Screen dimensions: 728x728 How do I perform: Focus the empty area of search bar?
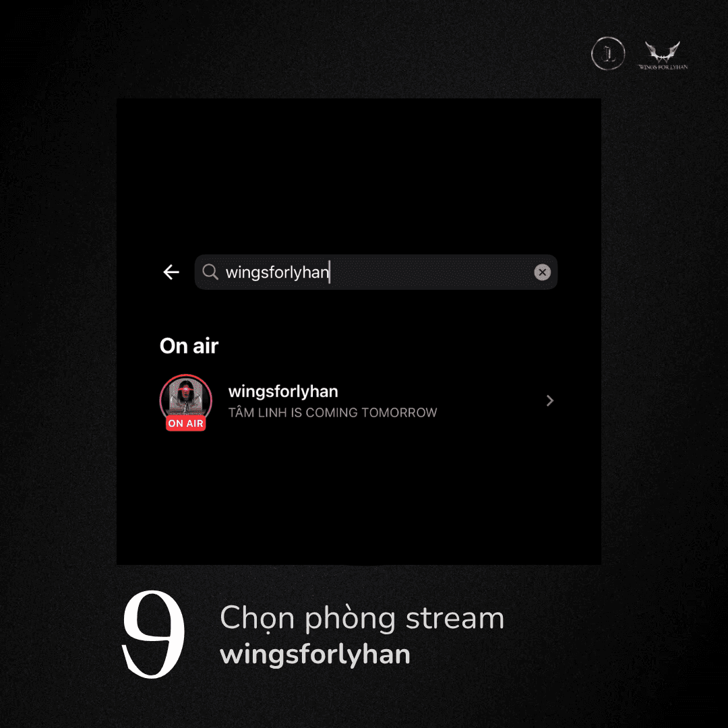pos(432,272)
